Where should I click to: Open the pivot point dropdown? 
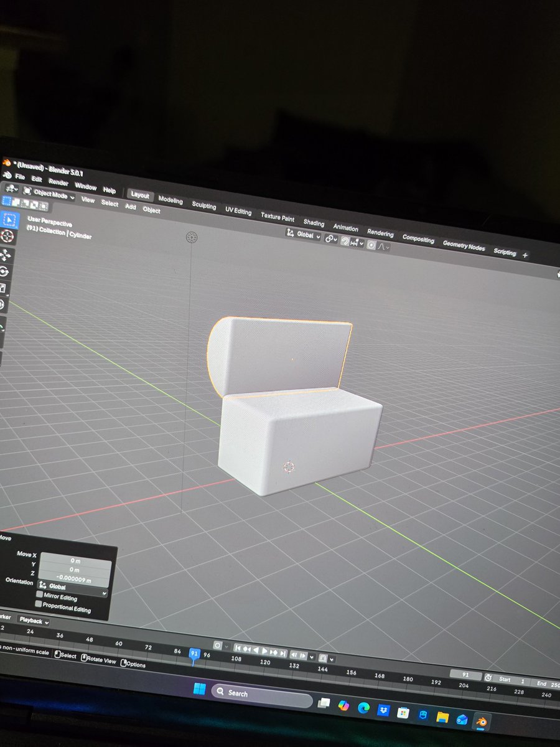pos(331,239)
